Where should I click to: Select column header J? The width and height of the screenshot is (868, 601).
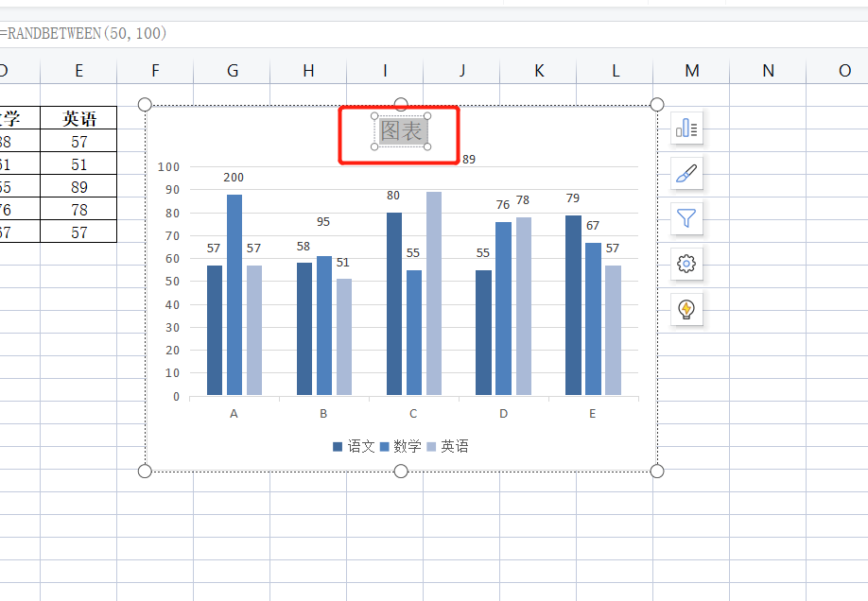click(x=461, y=71)
